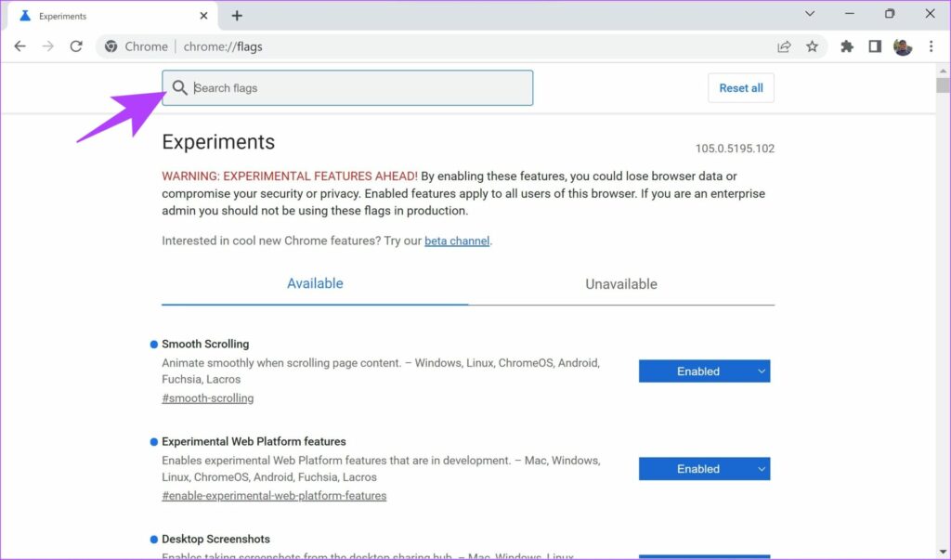Click the magnifier icon in Search flags

180,87
